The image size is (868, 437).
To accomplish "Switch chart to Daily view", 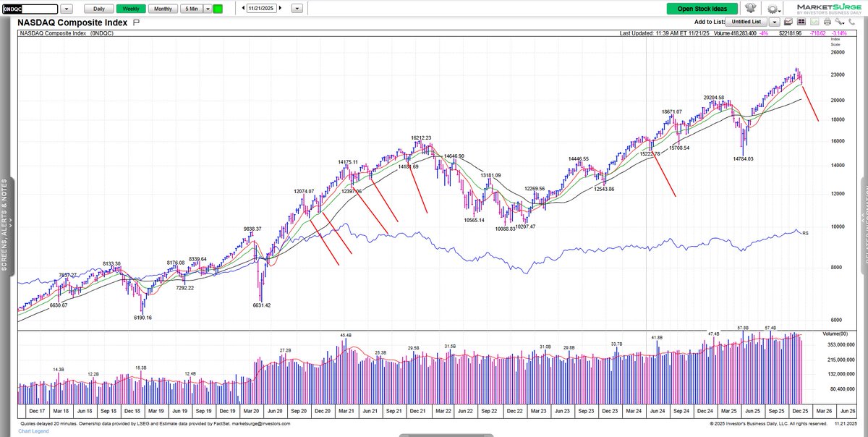I will coord(98,8).
